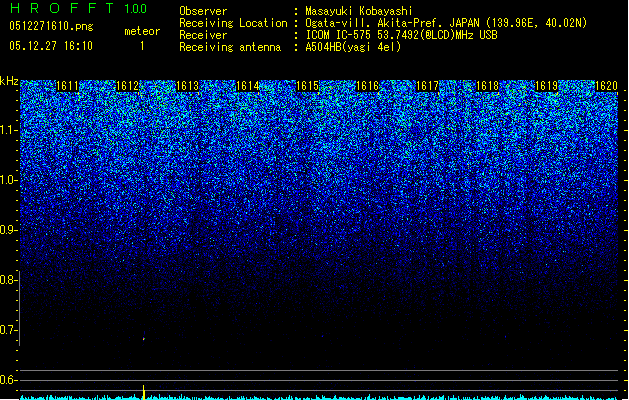Click the kHz axis unit label
Screen dimensions: 629x400
tap(9, 81)
